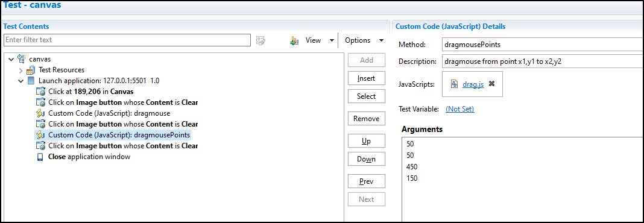
Task: Click the Insert button
Action: [367, 78]
